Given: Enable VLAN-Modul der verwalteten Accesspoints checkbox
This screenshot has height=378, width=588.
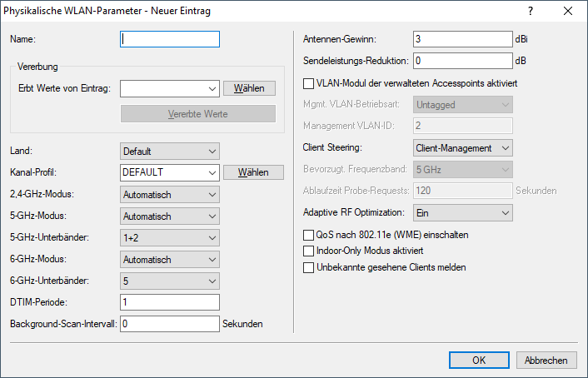Looking at the screenshot, I should click(310, 83).
